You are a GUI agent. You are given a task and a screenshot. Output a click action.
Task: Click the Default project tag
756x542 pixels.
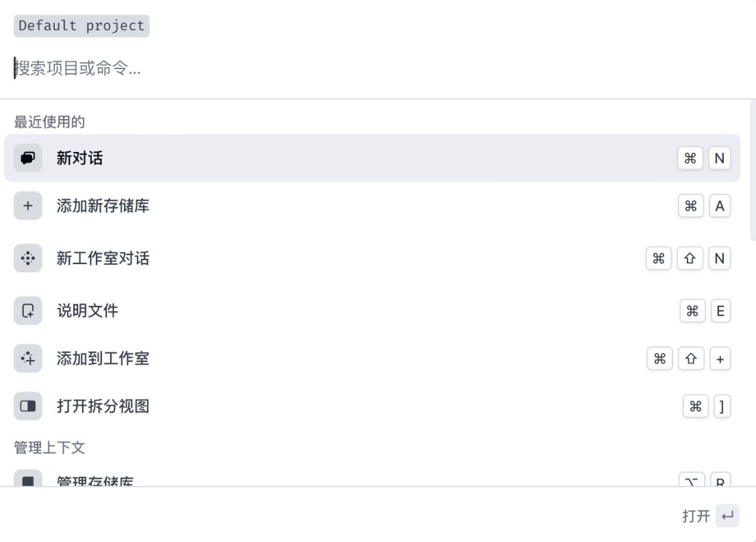click(x=81, y=26)
